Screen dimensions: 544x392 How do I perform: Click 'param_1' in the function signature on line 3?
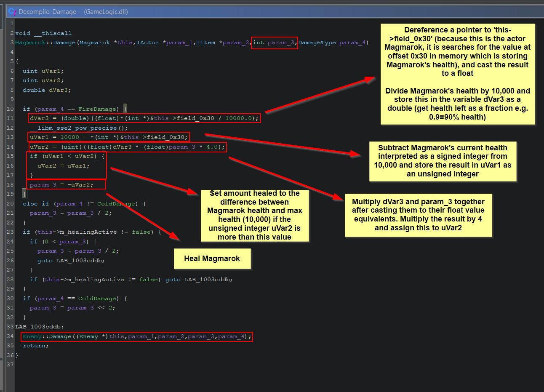point(179,43)
